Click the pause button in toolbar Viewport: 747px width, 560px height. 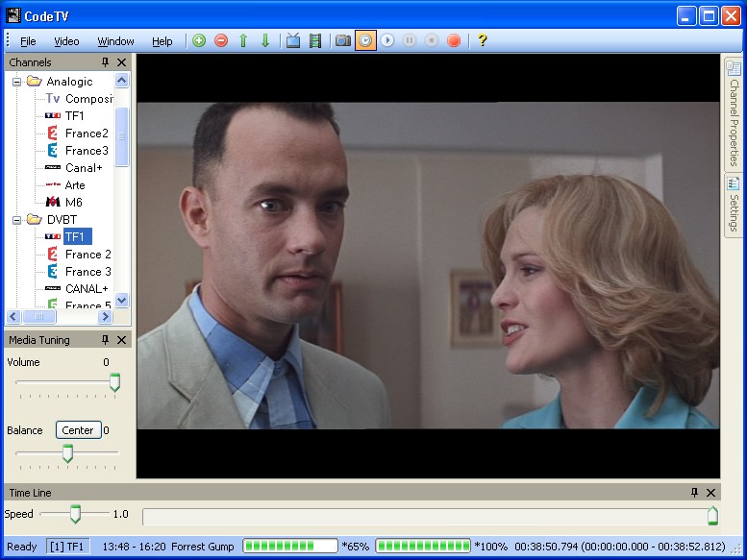click(x=410, y=41)
